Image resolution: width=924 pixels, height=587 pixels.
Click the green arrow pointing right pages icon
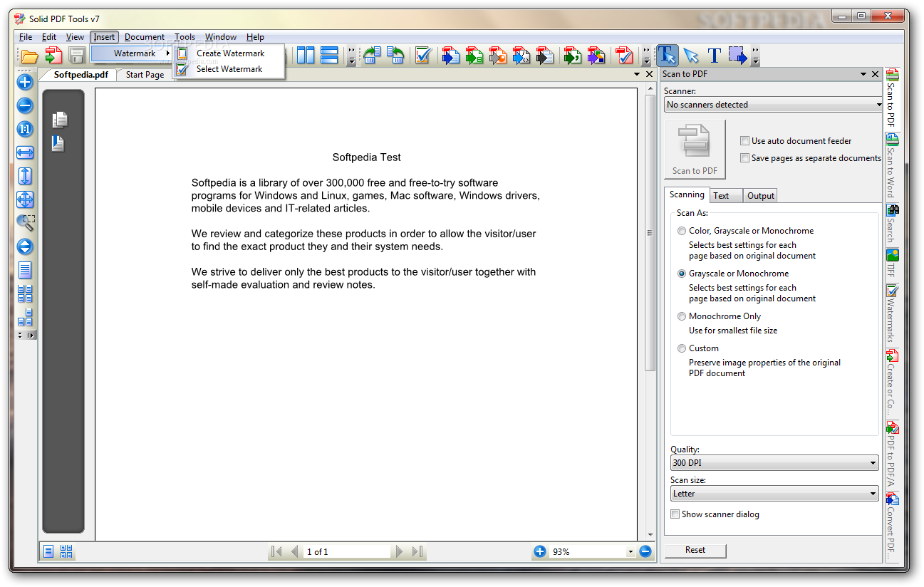point(372,55)
